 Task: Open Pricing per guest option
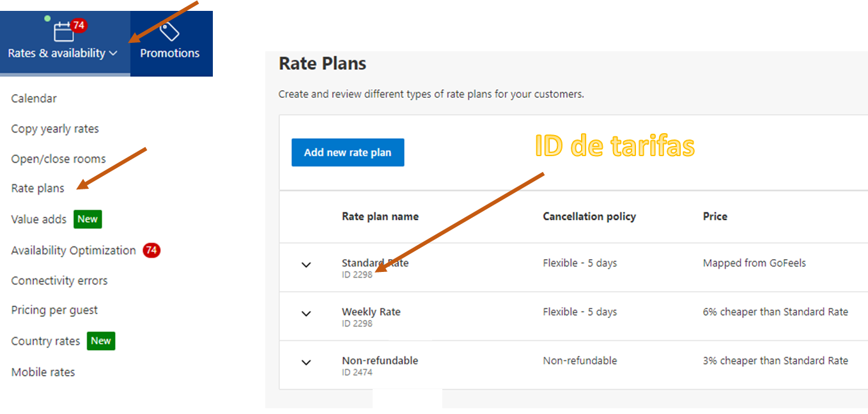(x=54, y=310)
